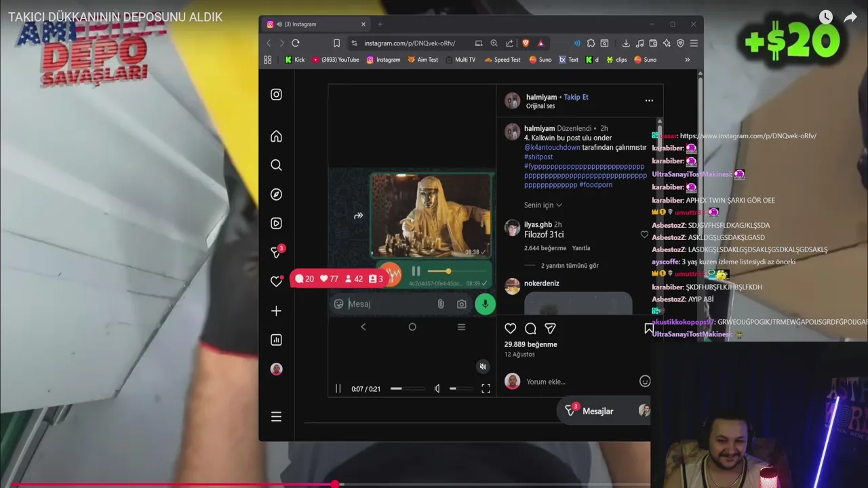Open the clips bookmark

pyautogui.click(x=616, y=60)
